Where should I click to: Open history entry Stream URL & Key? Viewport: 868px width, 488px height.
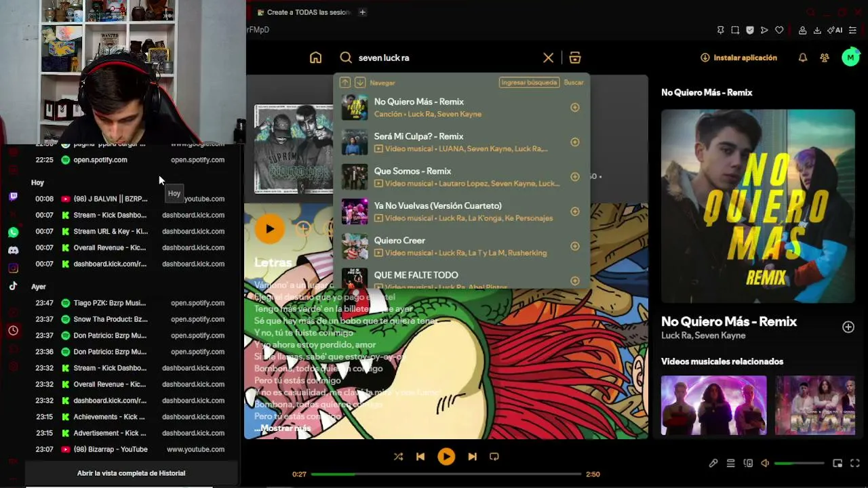pos(130,231)
